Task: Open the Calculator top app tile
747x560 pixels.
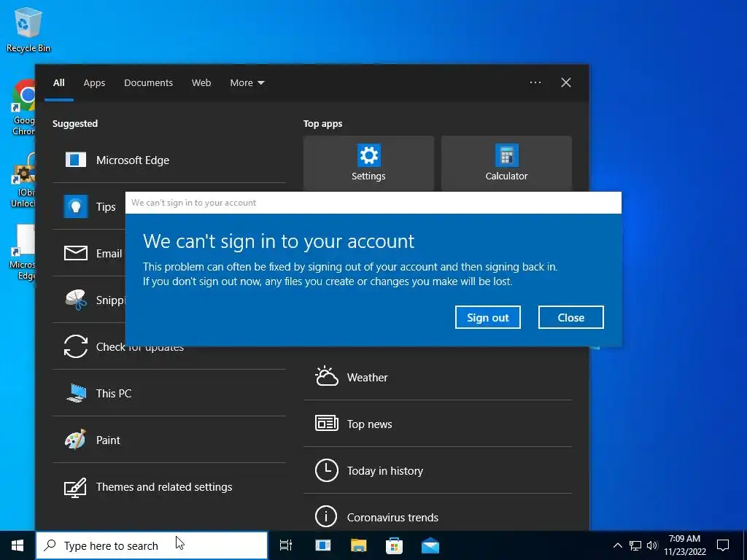Action: [506, 163]
